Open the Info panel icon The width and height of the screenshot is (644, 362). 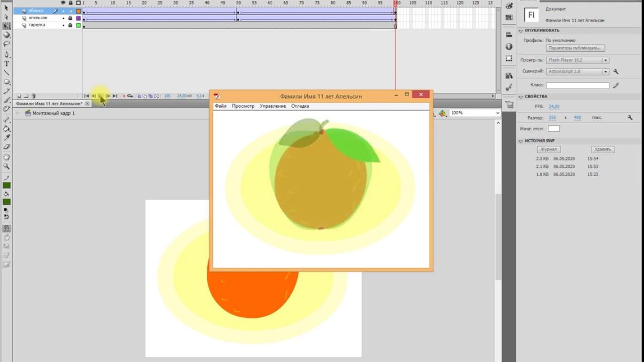click(x=509, y=47)
